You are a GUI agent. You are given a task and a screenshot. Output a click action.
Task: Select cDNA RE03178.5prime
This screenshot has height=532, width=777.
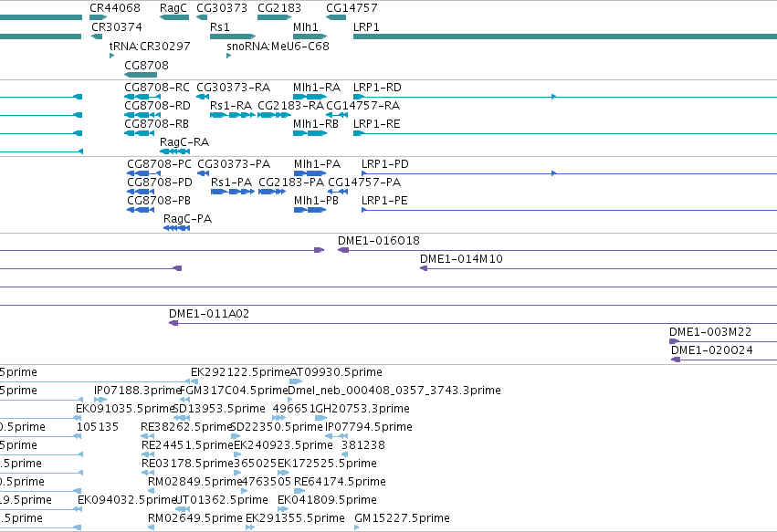187,464
